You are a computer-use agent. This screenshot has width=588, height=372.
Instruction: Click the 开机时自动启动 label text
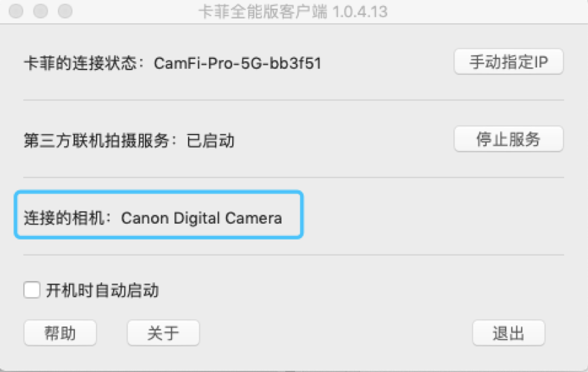point(102,291)
